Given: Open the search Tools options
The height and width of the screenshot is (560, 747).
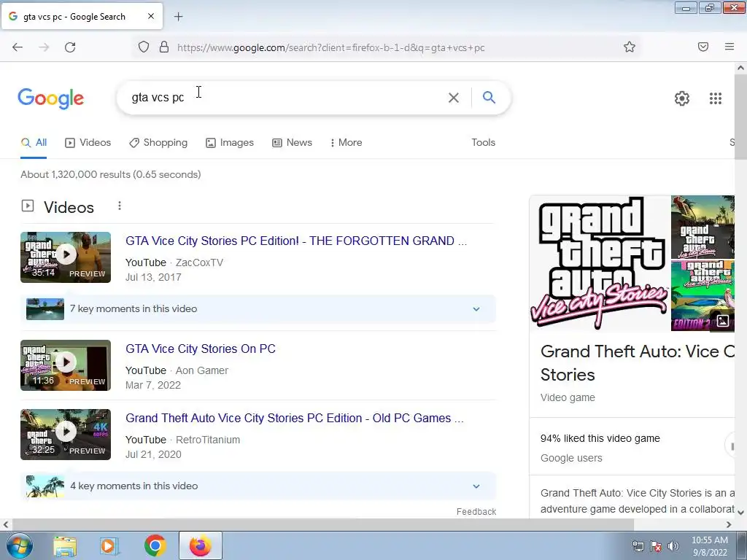Looking at the screenshot, I should [x=483, y=142].
